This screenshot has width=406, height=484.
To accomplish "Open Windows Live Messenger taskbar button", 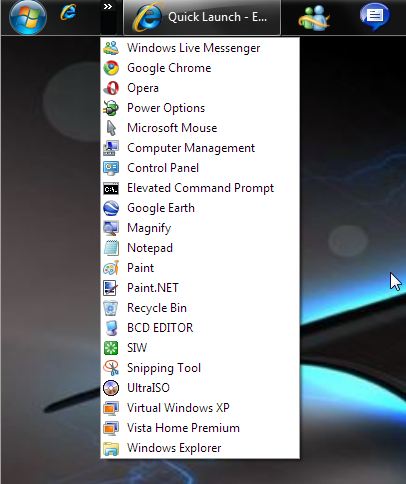I will point(314,17).
